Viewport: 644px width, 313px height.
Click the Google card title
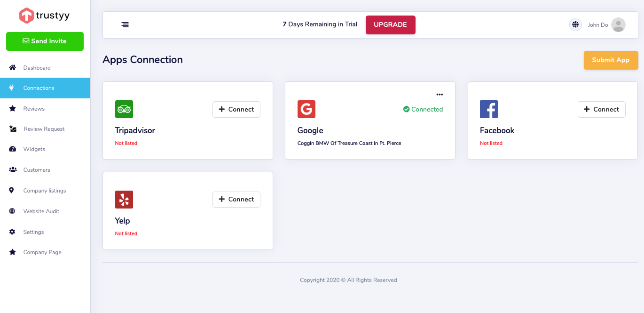(310, 130)
